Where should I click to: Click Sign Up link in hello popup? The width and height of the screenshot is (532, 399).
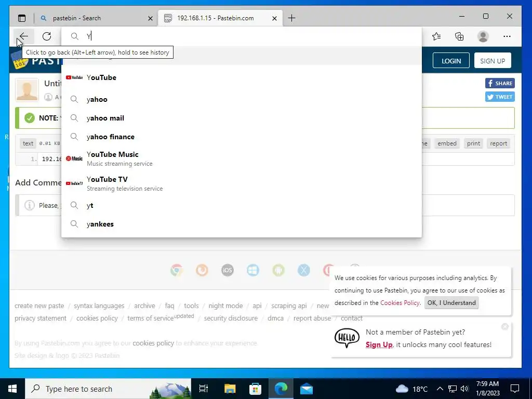[x=379, y=345]
